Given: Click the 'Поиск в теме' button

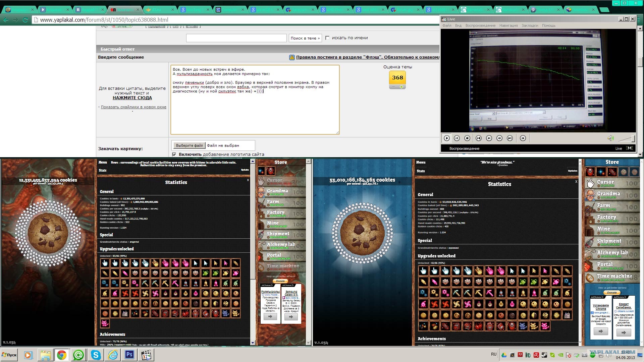Looking at the screenshot, I should pyautogui.click(x=305, y=38).
